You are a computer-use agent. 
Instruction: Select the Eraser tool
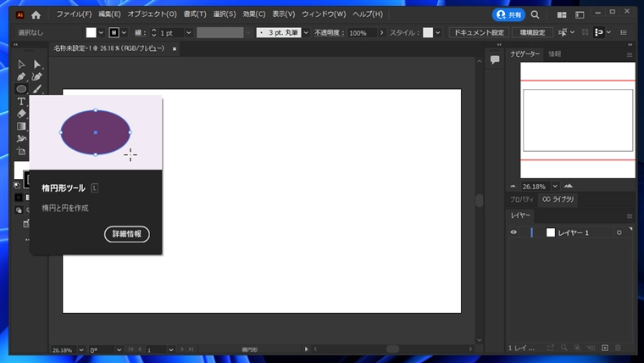coord(21,114)
